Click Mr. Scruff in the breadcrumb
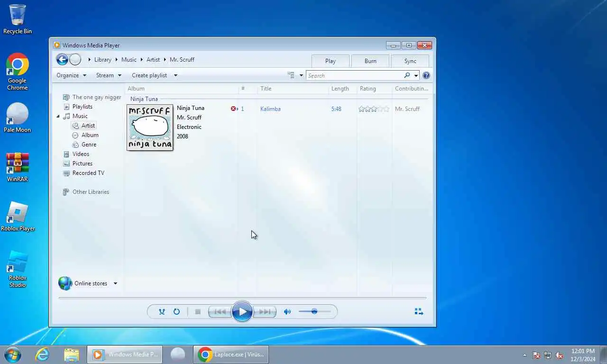 coord(182,60)
